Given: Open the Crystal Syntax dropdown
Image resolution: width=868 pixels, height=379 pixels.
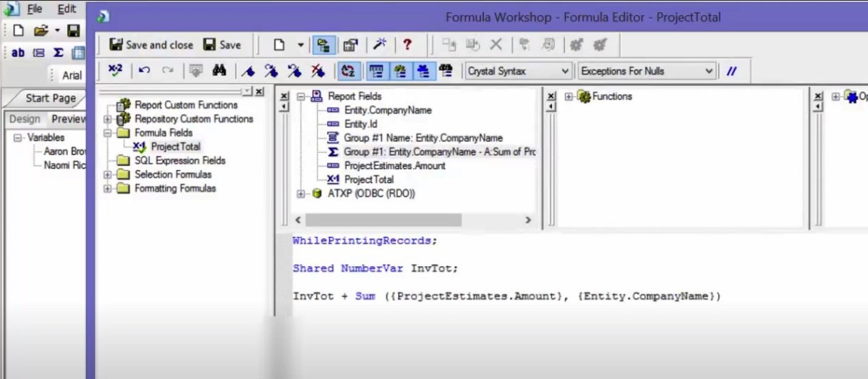Looking at the screenshot, I should pyautogui.click(x=518, y=71).
